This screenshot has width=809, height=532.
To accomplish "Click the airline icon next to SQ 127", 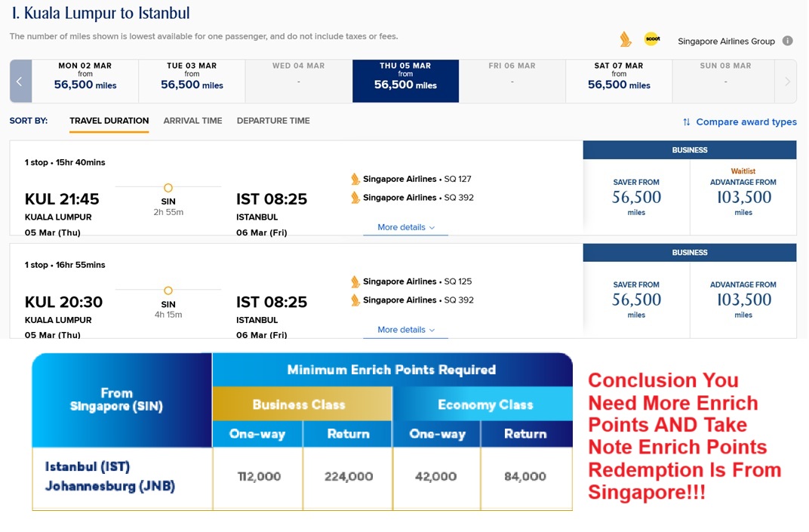I will [355, 180].
